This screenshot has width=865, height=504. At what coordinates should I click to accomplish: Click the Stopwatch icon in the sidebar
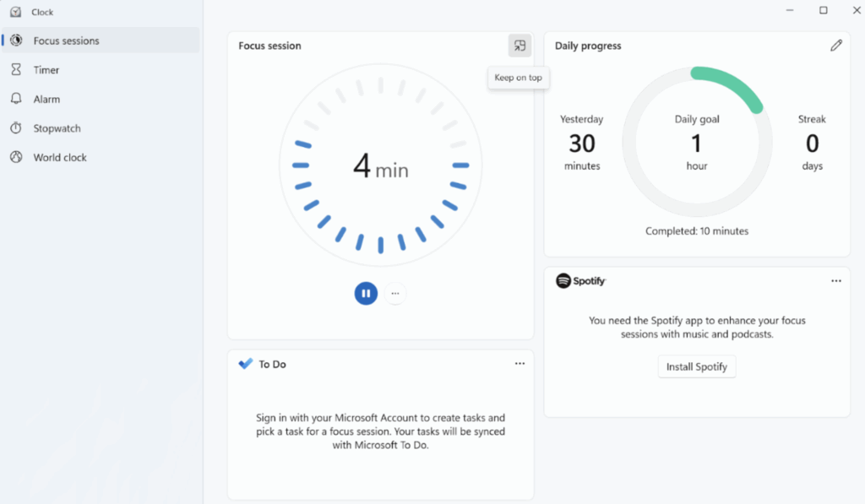(x=16, y=128)
